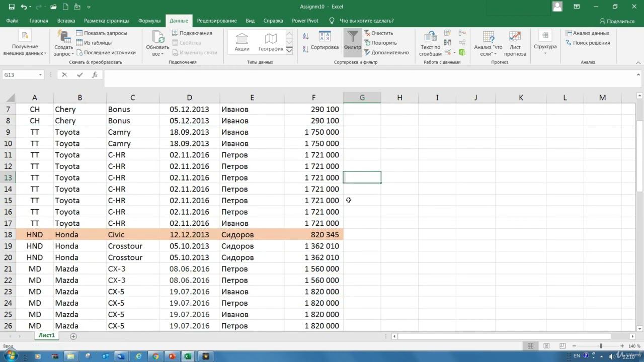Screen dimensions: 644x362
Task: Sort ascending A to Я
Action: coord(306,36)
